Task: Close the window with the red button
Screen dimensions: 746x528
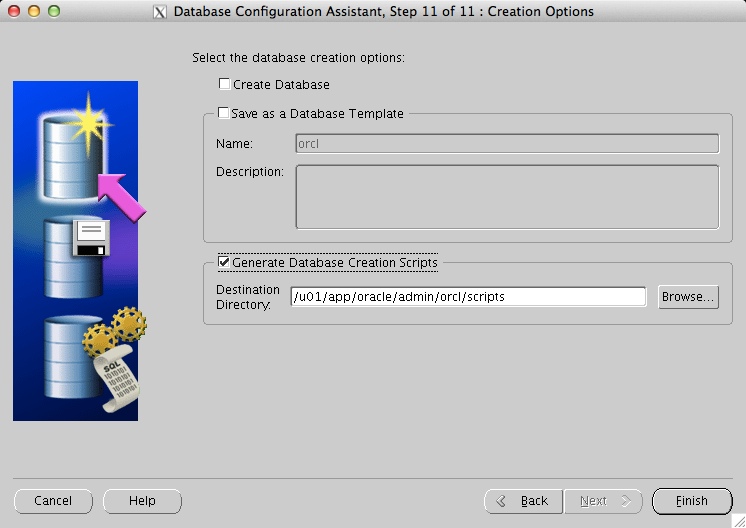Action: coord(13,11)
